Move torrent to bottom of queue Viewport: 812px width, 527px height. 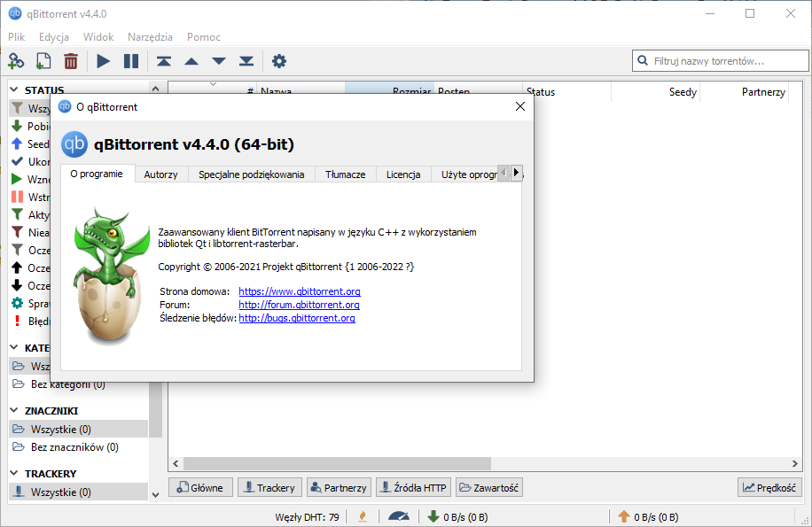pyautogui.click(x=246, y=61)
